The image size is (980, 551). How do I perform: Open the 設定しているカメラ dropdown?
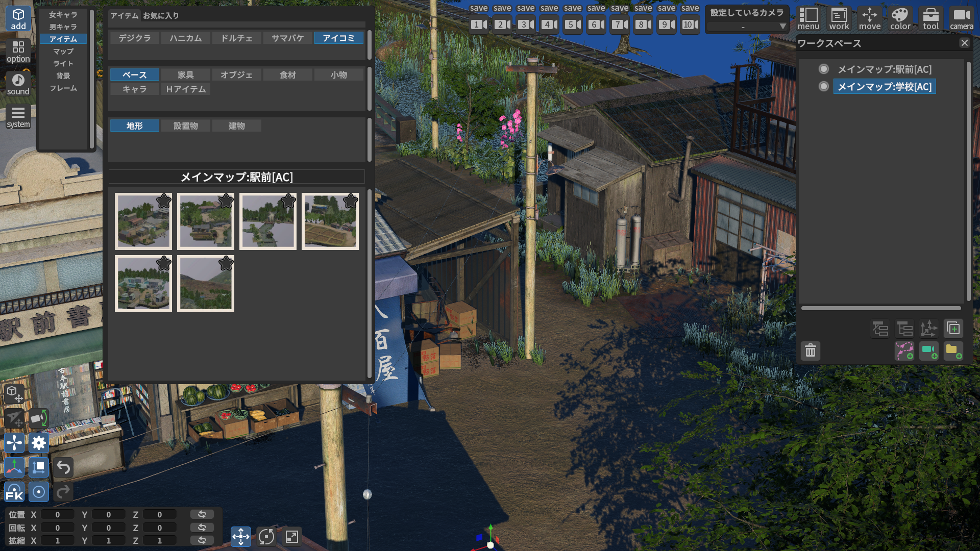coord(747,26)
